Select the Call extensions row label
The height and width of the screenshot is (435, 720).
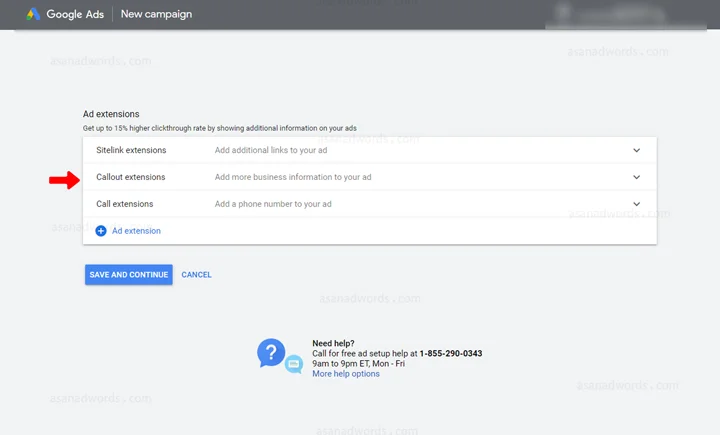[124, 204]
